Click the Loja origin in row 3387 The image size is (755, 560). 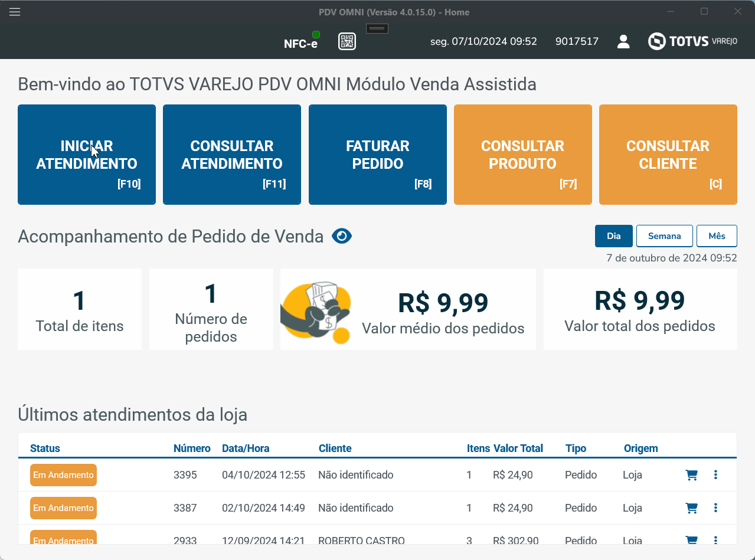pos(632,508)
